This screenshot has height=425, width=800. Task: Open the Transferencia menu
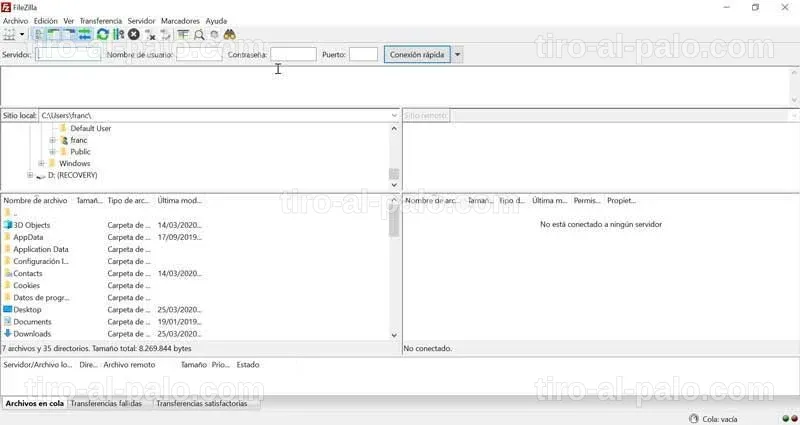tap(101, 21)
